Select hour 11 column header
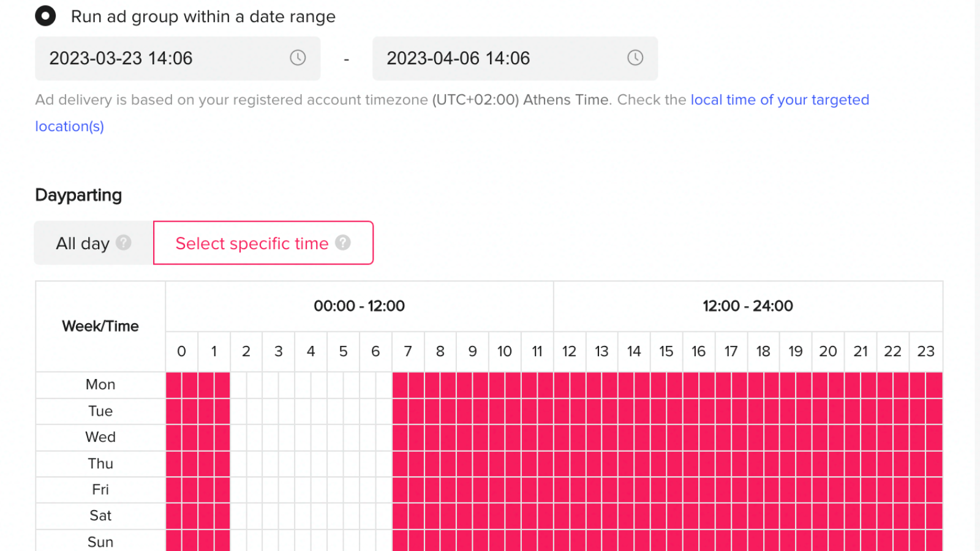Viewport: 980px width, 551px height. pos(537,351)
